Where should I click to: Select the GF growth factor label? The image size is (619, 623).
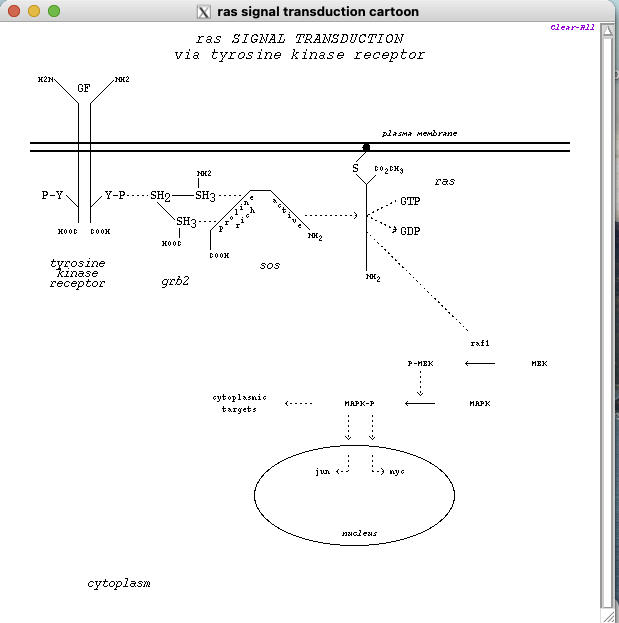coord(84,89)
